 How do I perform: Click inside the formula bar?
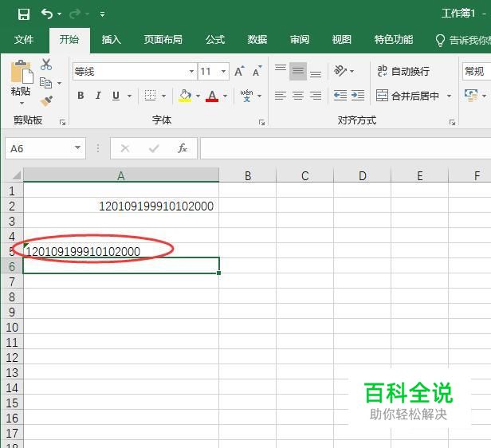click(346, 148)
